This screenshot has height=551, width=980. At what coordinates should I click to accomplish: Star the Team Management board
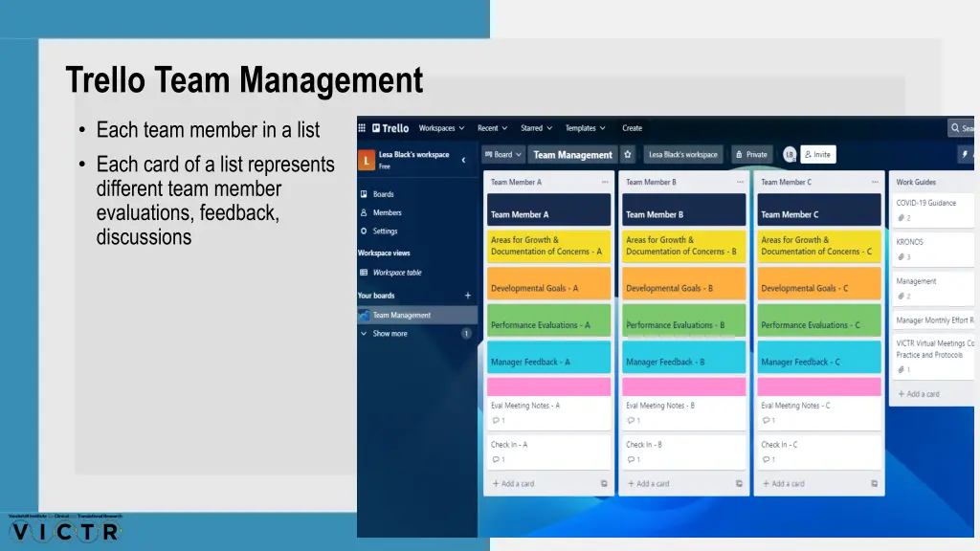pyautogui.click(x=628, y=154)
